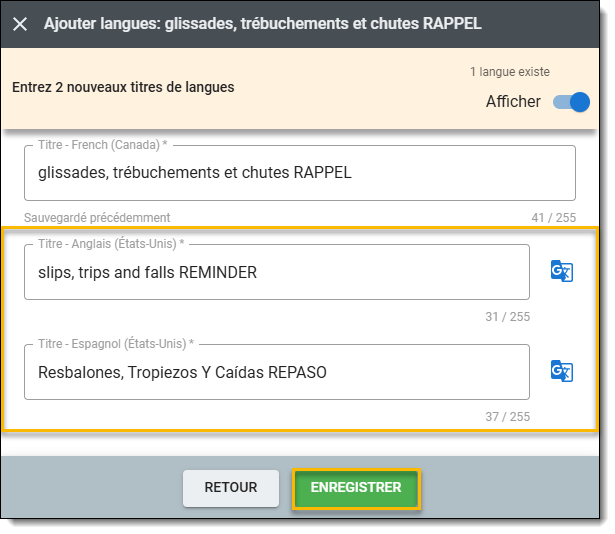Viewport: 615px width, 534px height.
Task: Save with the ENREGISTRER button
Action: coord(356,488)
